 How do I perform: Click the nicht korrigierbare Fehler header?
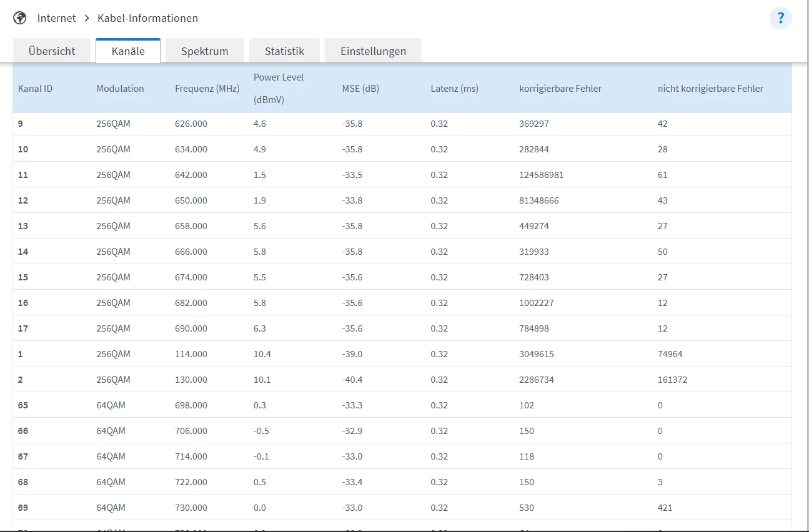click(x=710, y=89)
